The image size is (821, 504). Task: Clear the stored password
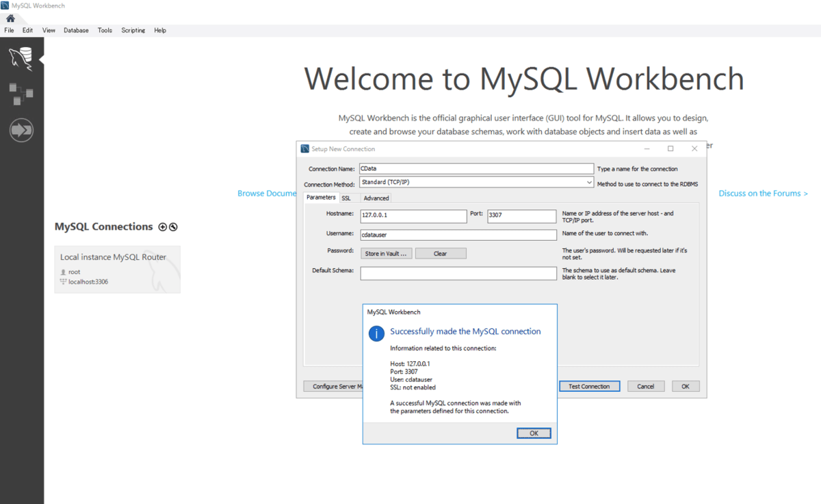click(x=440, y=254)
